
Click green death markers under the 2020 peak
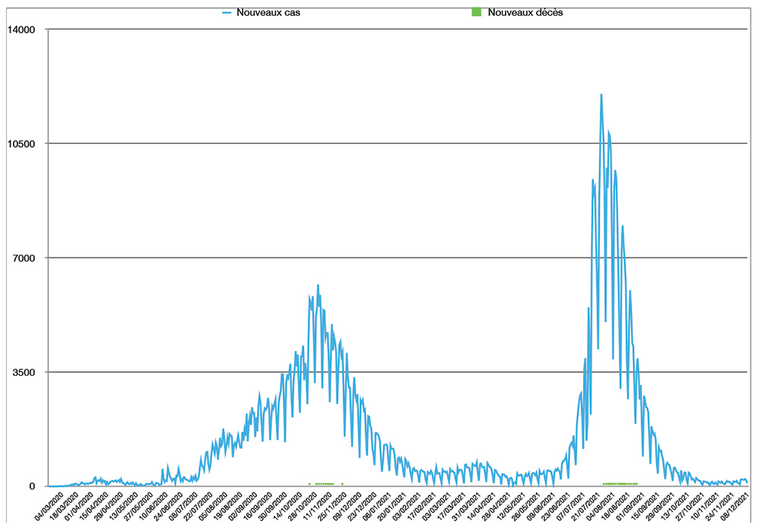point(324,483)
